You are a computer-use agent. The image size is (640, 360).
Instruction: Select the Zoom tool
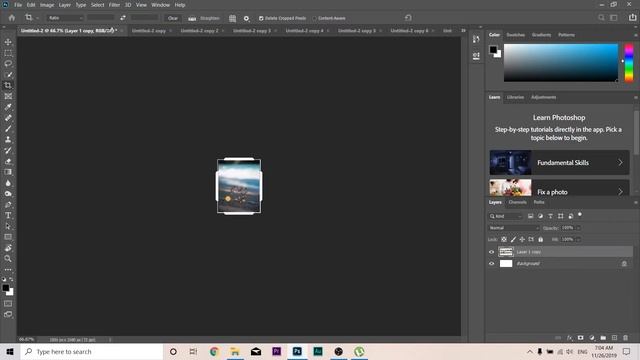point(8,258)
